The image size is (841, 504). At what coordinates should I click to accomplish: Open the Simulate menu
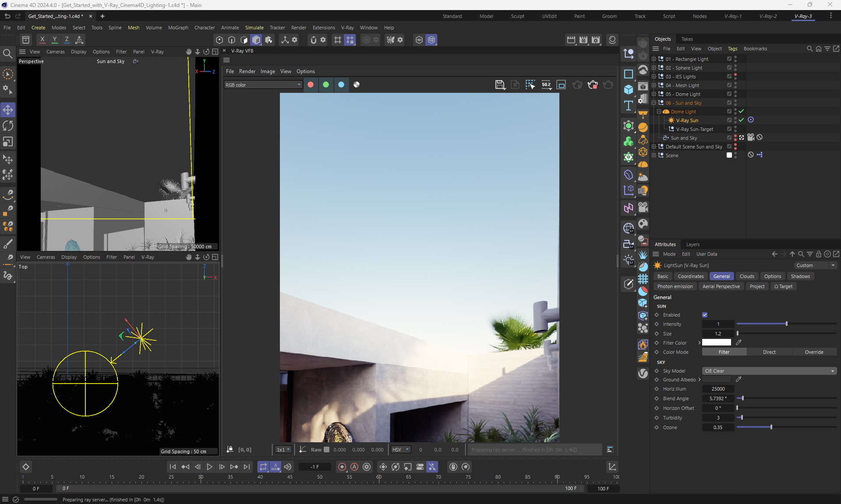[x=254, y=28]
